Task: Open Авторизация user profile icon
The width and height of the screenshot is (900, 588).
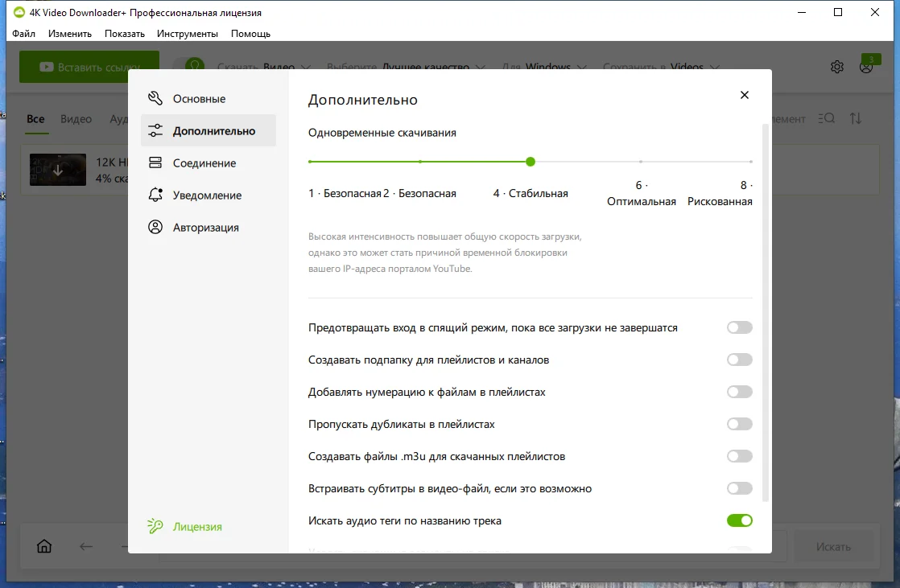Action: [155, 227]
